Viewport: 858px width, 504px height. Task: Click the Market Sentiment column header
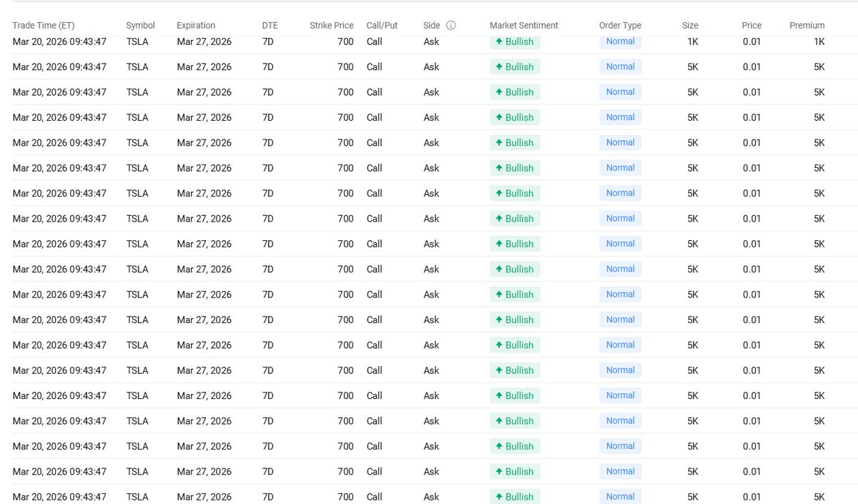coord(524,25)
